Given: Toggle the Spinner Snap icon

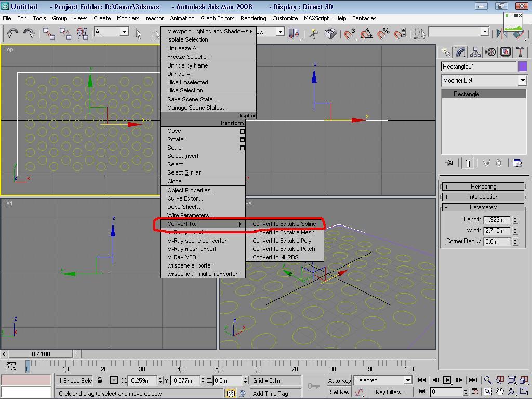Looking at the screenshot, I should [400, 33].
